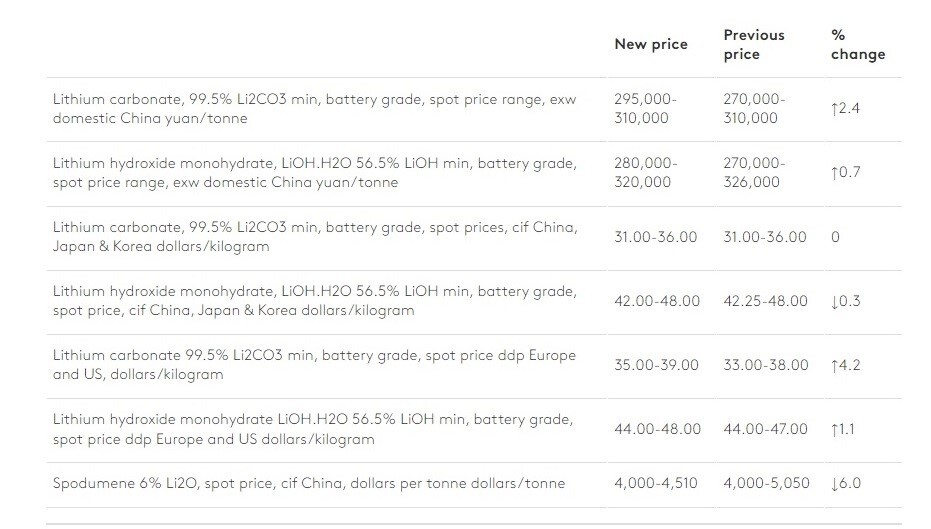Viewport: 931px width, 529px height.
Task: Click the Spodumene 6% Li2O row description
Action: [309, 483]
